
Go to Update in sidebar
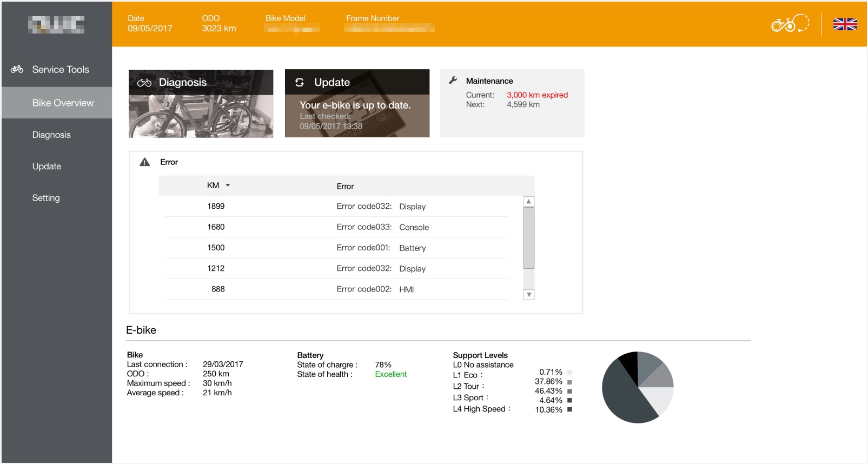pyautogui.click(x=47, y=167)
